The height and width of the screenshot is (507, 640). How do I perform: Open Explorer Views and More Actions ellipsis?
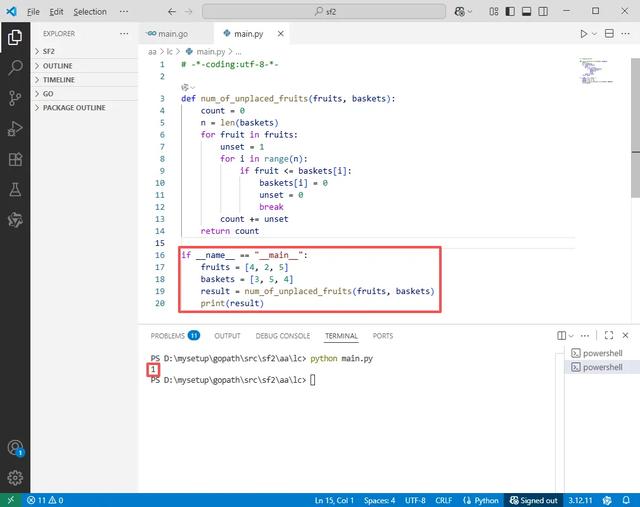point(124,33)
